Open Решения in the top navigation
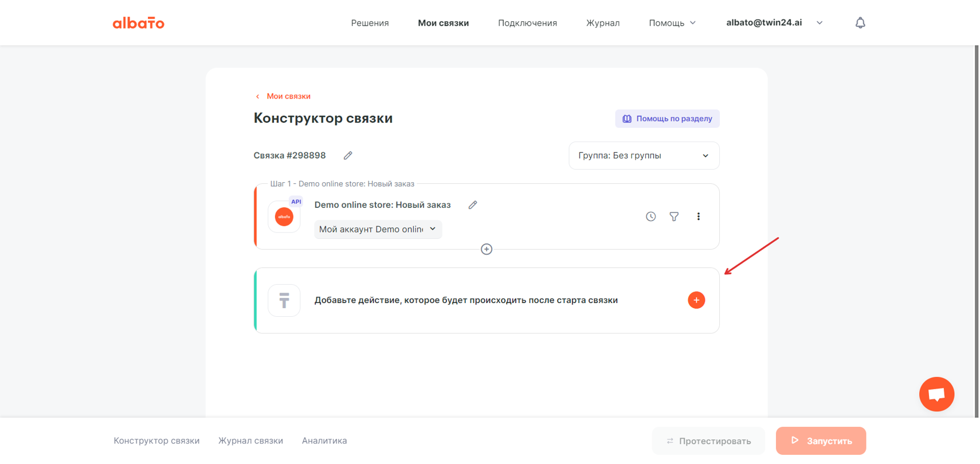980x464 pixels. tap(370, 23)
